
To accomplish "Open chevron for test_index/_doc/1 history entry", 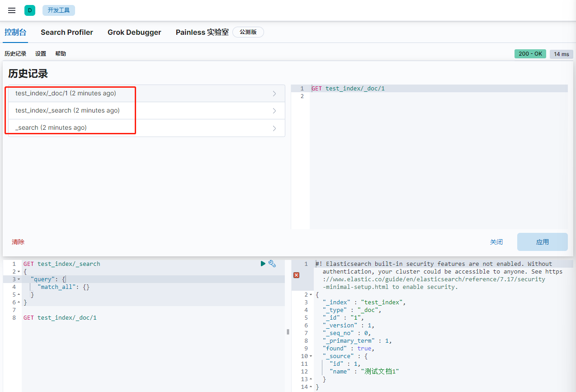I will pyautogui.click(x=274, y=94).
